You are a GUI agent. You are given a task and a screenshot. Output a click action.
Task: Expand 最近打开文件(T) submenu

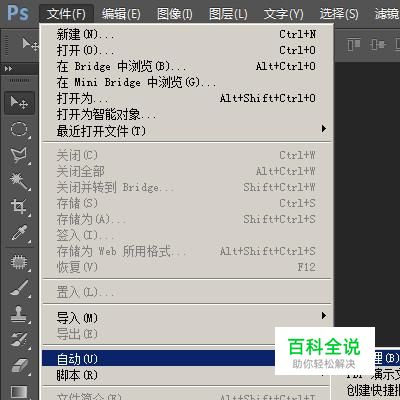tap(187, 131)
